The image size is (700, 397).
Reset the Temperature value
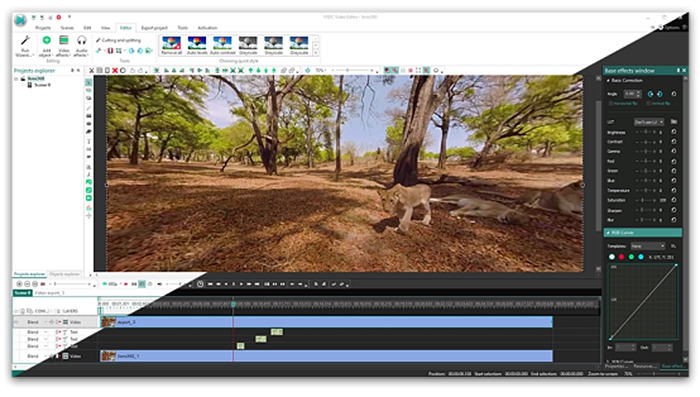click(x=674, y=190)
